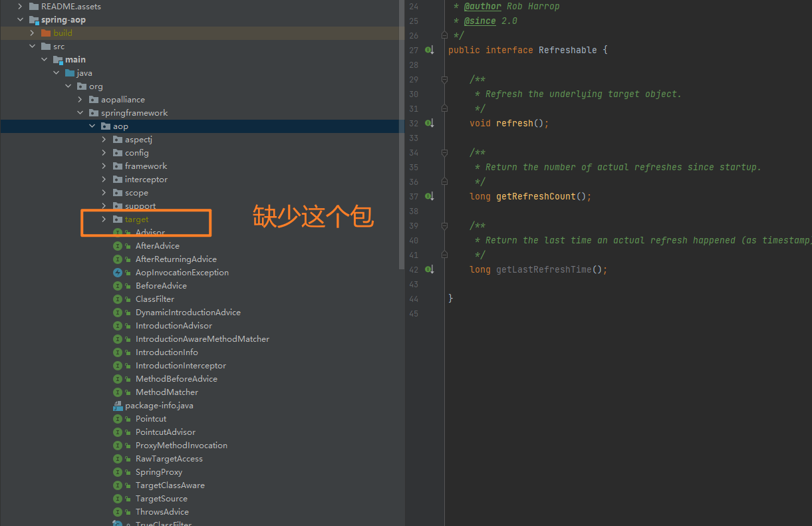Click the @author Javadoc tag in editor
812x526 pixels.
click(483, 7)
